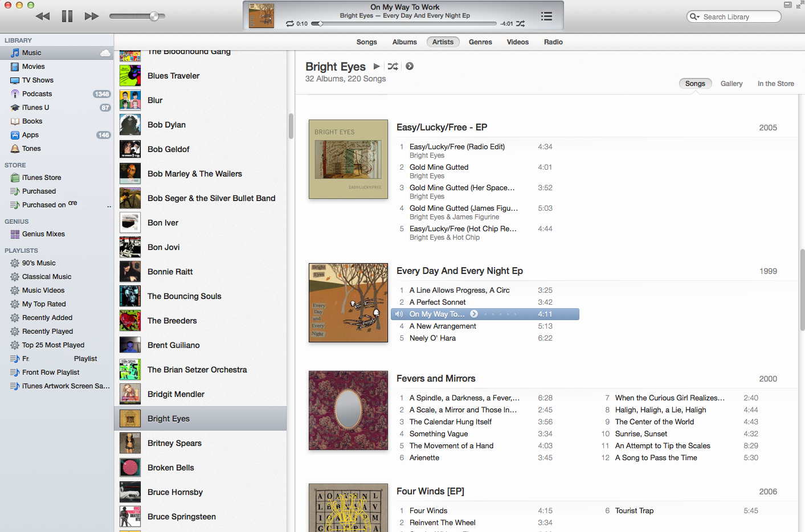Screen dimensions: 805x532
Task: Select song The Calendar Hung Itself
Action: click(450, 421)
